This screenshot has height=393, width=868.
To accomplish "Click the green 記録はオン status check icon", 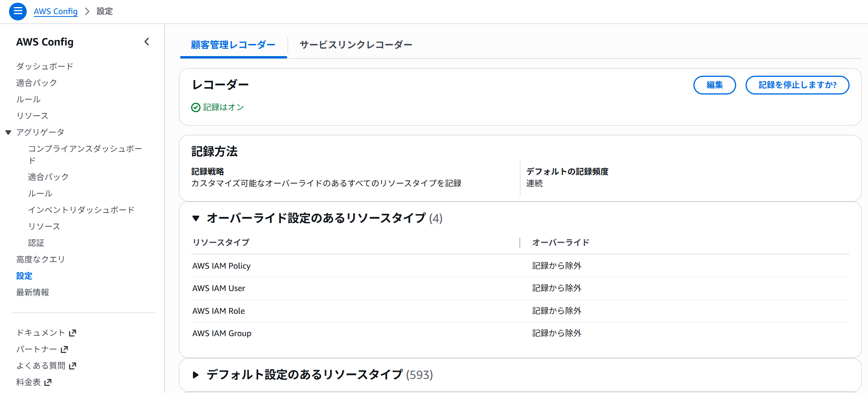I will (196, 107).
